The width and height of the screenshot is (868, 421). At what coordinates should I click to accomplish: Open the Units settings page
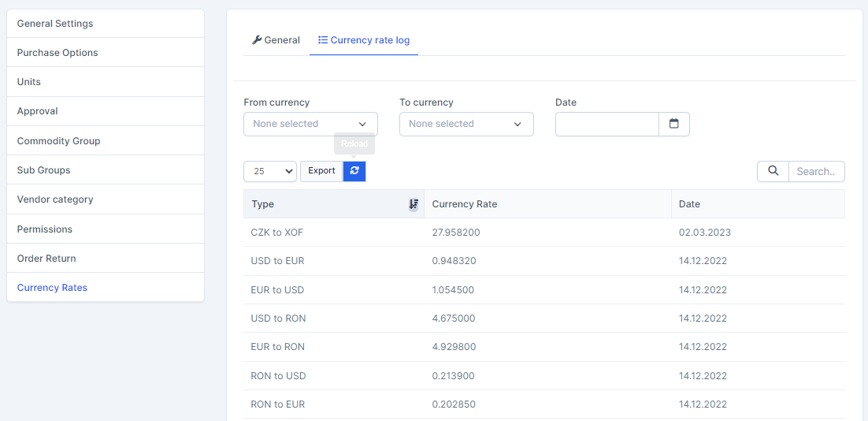(29, 82)
